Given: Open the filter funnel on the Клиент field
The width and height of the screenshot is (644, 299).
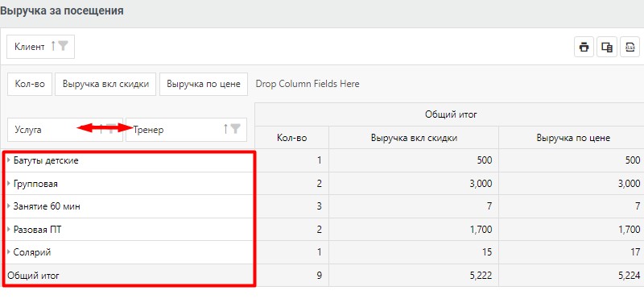Looking at the screenshot, I should coord(63,47).
